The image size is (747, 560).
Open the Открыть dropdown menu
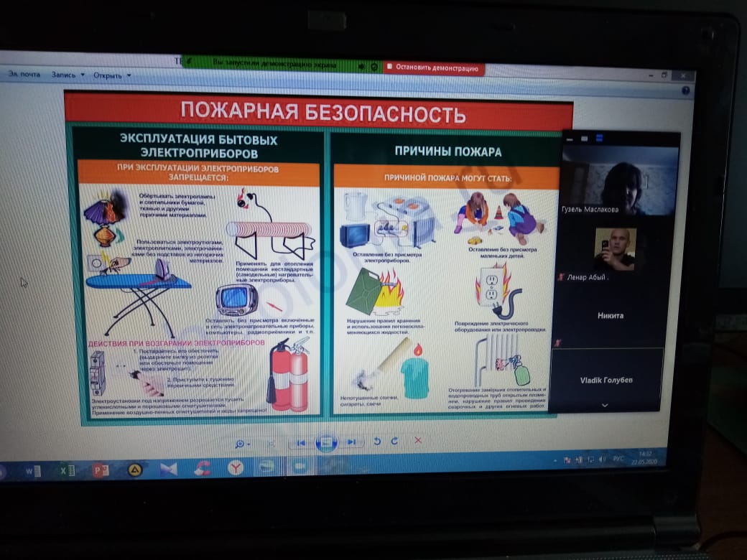[112, 75]
